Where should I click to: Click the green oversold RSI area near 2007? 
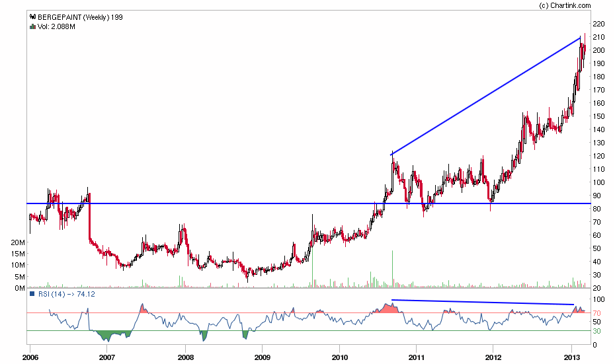[x=110, y=335]
